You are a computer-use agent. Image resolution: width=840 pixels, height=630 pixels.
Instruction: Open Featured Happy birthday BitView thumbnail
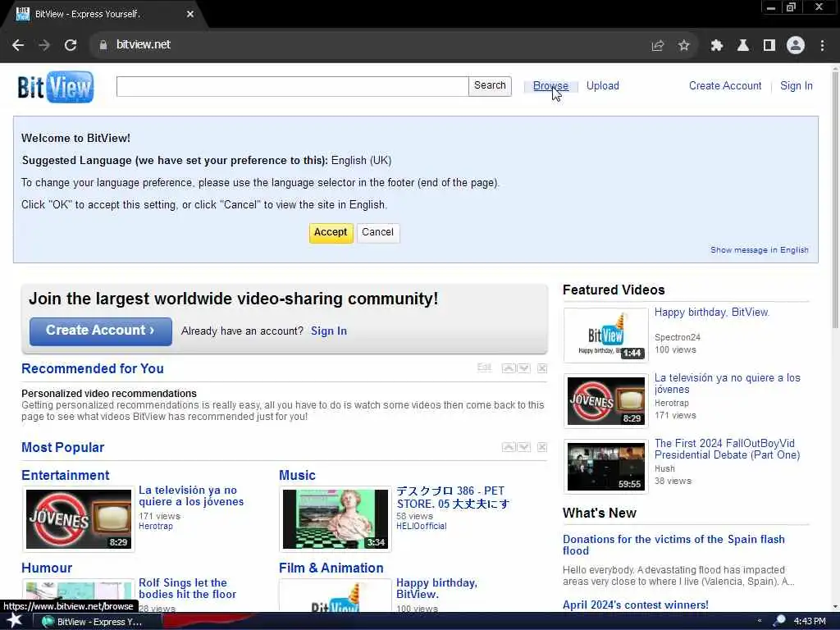[x=606, y=335]
